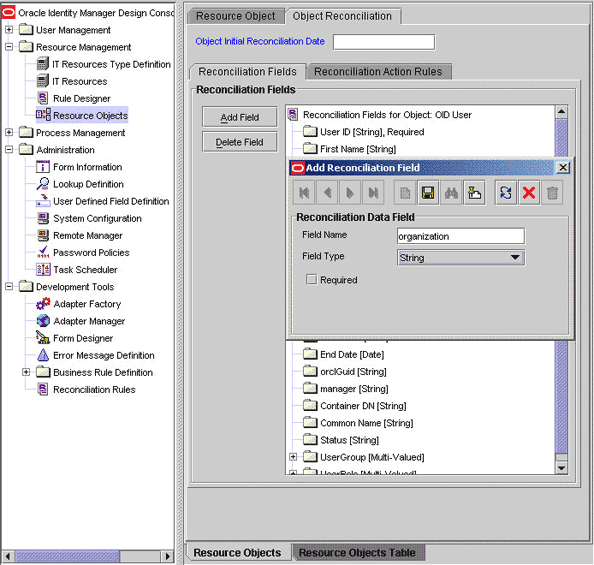Click the New document toolbar icon
Viewport: 594px width, 565px height.
(405, 193)
